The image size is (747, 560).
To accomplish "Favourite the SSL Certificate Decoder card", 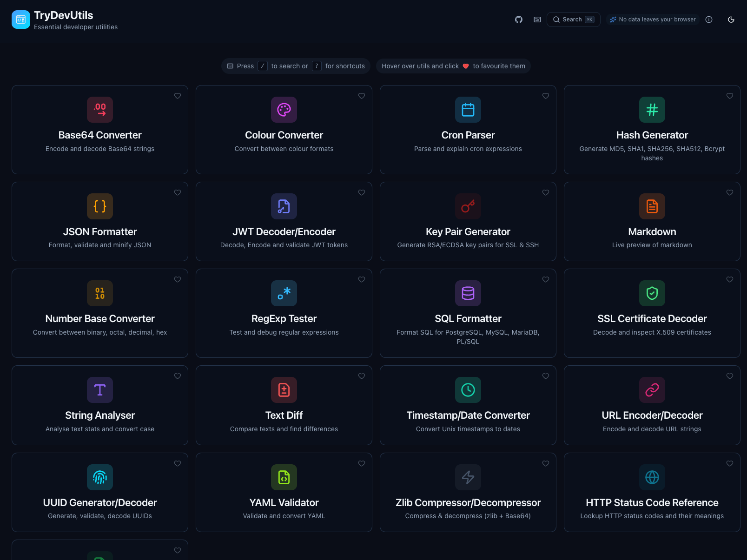I will point(730,279).
